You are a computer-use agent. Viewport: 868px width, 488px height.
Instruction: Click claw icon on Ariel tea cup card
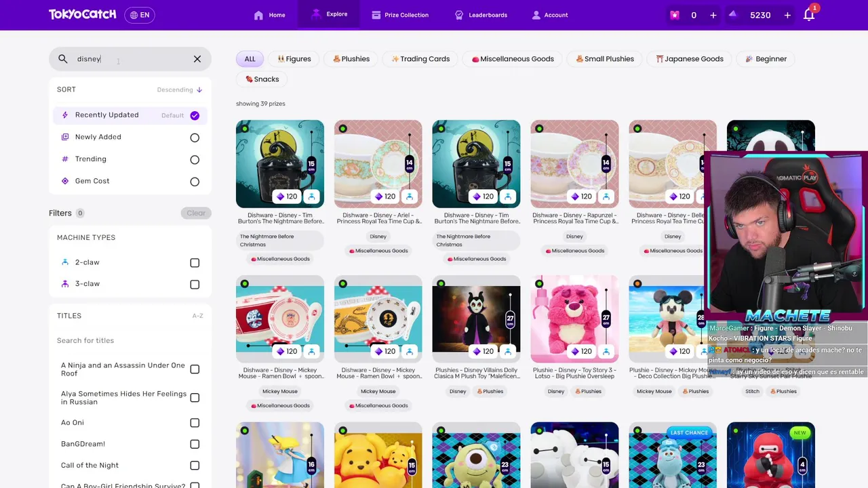click(x=410, y=197)
